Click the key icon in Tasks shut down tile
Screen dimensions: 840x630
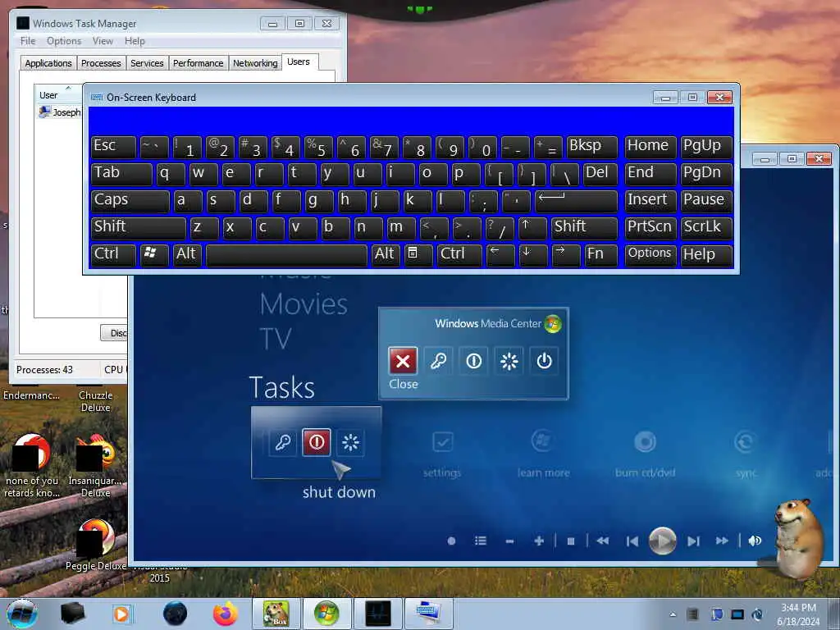(283, 442)
